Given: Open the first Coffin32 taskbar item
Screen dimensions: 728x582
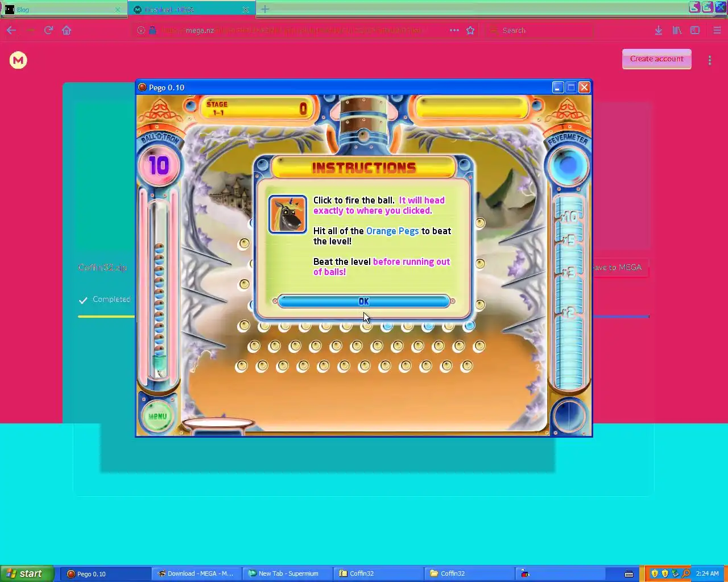Looking at the screenshot, I should 379,573.
